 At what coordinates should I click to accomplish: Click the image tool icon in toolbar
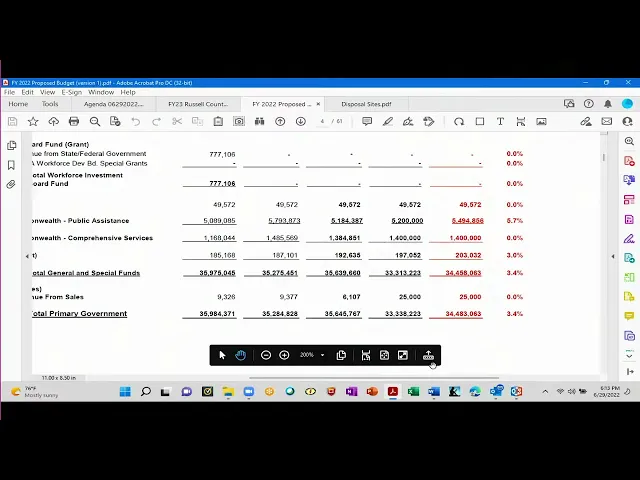click(541, 121)
